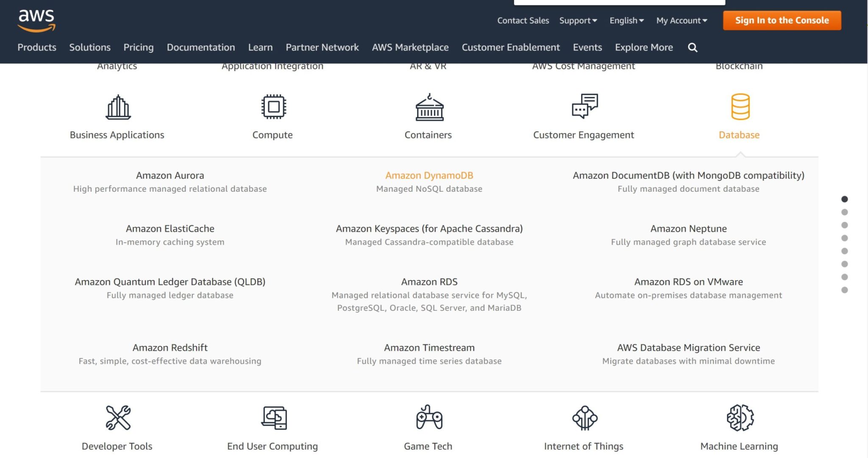Viewport: 868px width, 458px height.
Task: Expand the English language dropdown
Action: click(x=626, y=20)
